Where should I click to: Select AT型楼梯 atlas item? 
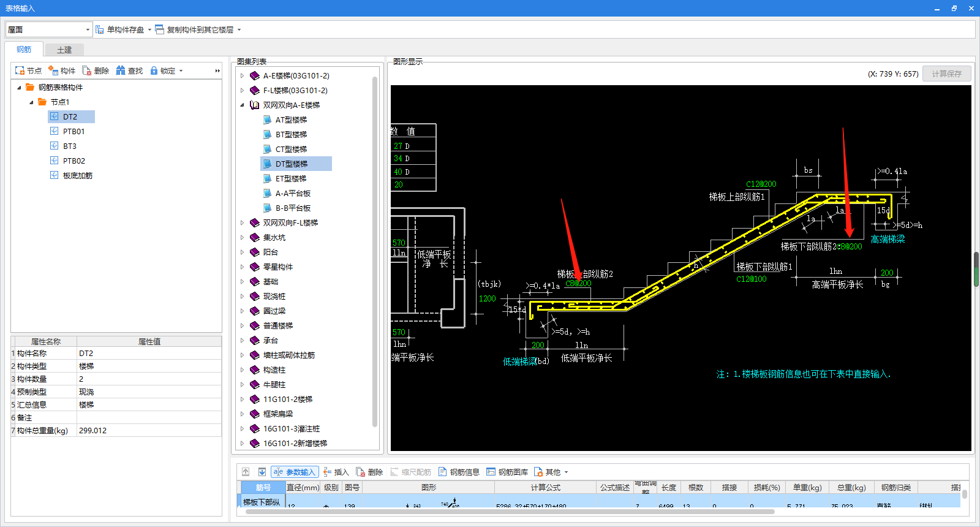[x=291, y=120]
